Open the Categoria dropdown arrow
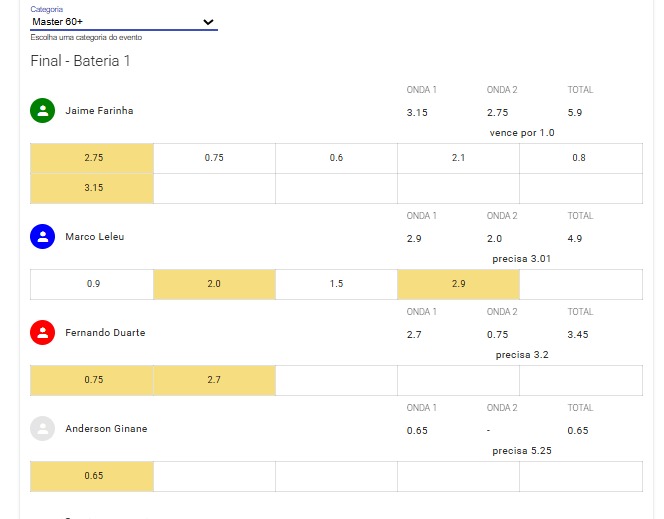The height and width of the screenshot is (519, 664). (208, 22)
